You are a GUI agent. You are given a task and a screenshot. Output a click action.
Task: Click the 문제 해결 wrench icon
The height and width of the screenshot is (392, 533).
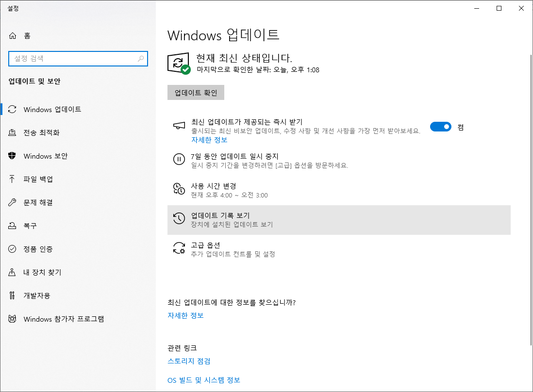(12, 202)
